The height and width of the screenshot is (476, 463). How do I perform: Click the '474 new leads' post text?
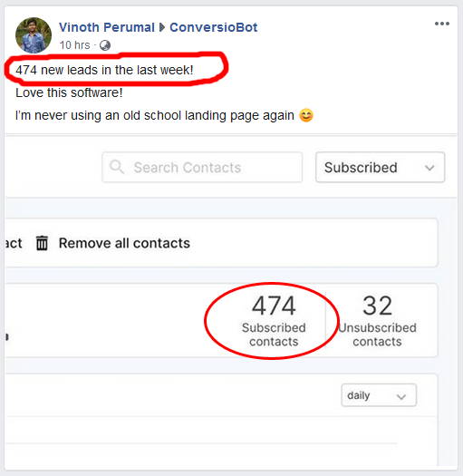click(104, 70)
